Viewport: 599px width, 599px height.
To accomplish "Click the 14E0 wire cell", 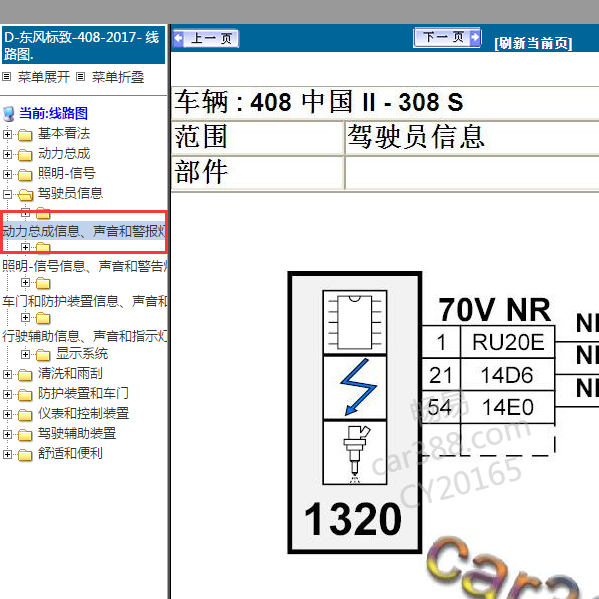I will coord(508,407).
